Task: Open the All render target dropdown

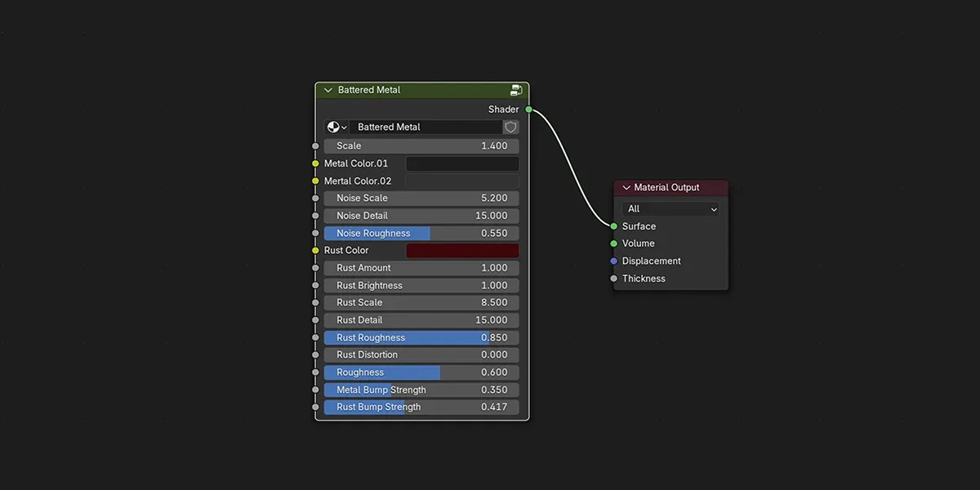Action: coord(670,208)
